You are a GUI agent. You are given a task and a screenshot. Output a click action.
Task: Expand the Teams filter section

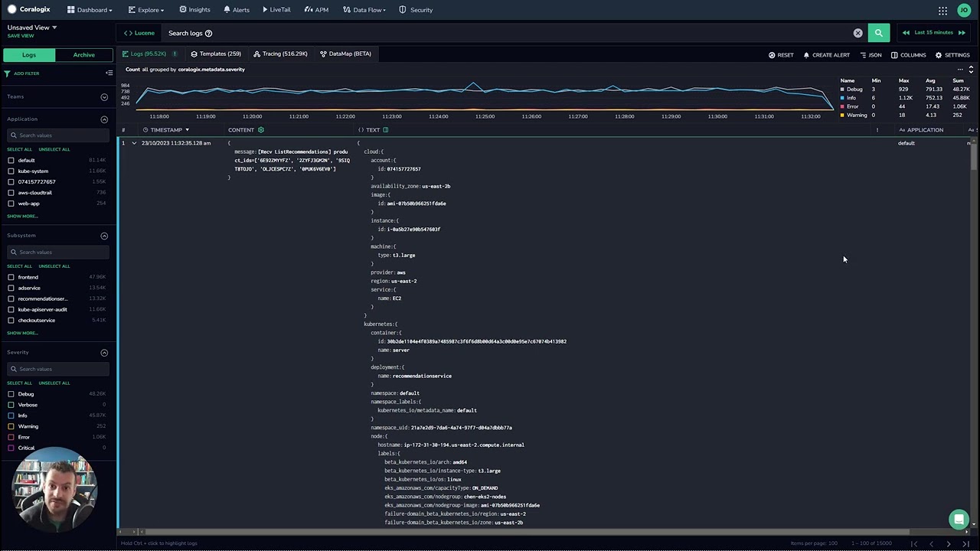pyautogui.click(x=104, y=97)
